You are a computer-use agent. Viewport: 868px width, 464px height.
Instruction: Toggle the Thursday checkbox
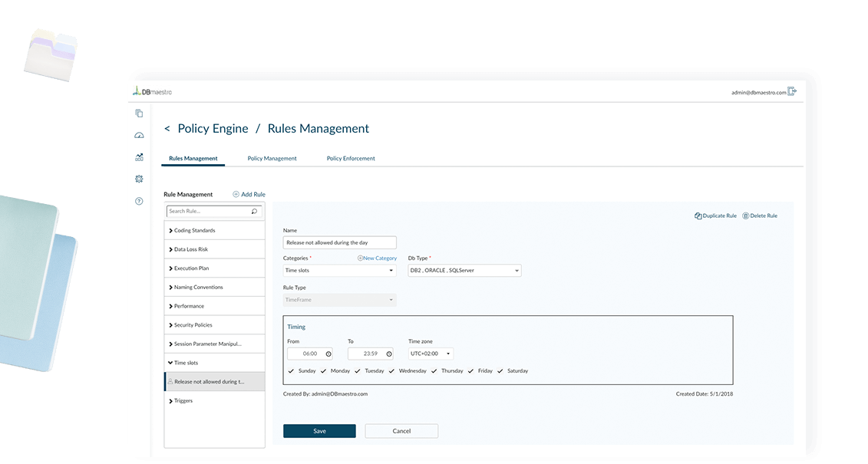point(434,371)
